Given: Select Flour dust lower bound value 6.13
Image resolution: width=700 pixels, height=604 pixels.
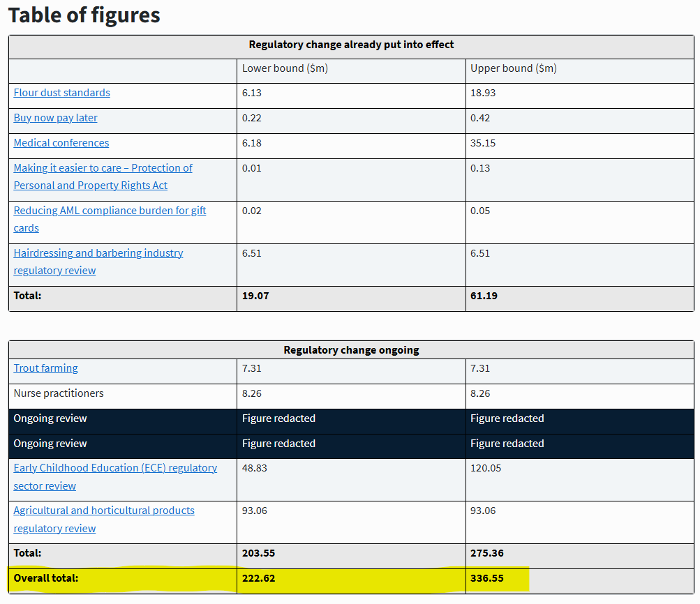Looking at the screenshot, I should click(x=252, y=93).
